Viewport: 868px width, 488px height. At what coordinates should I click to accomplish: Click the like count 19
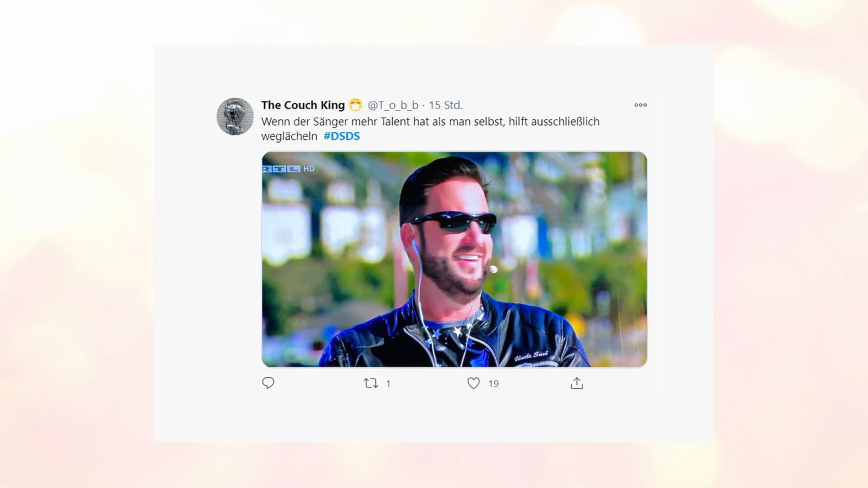493,384
